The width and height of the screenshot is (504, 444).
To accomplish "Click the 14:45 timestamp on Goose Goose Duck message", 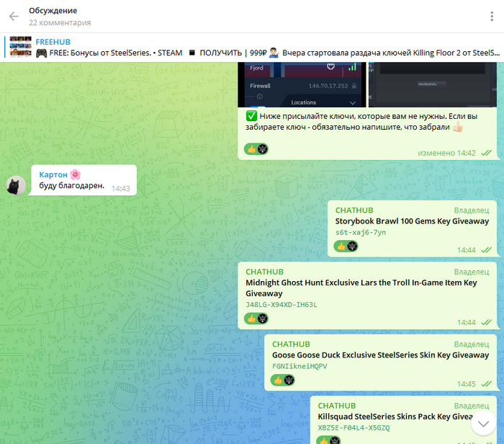I will tap(466, 384).
